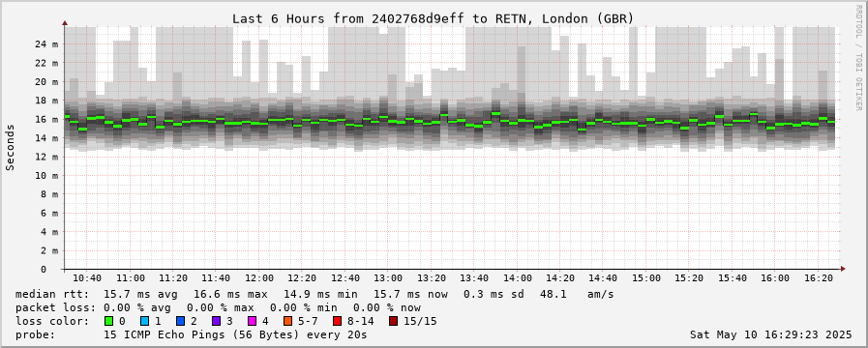Click the dark red 15/15 loss swatch
The image size is (868, 348).
coord(393,321)
